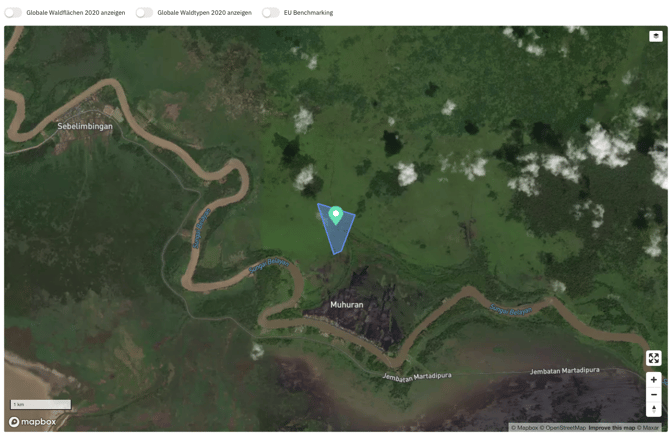Click the Mapbox logo
670x437 pixels.
coord(33,422)
